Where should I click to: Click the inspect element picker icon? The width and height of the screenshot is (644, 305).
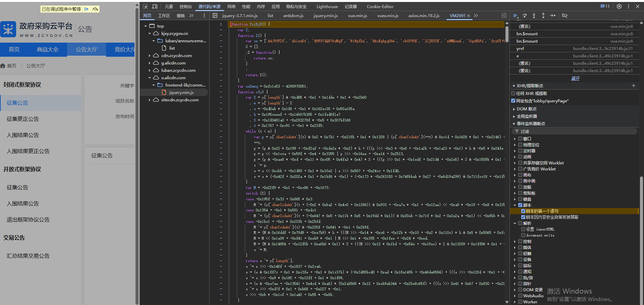pyautogui.click(x=145, y=6)
